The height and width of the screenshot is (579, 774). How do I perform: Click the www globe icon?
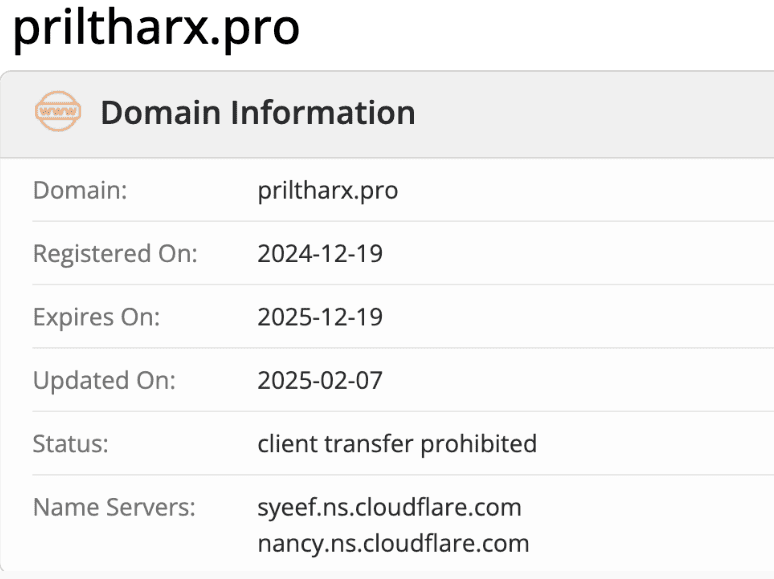tap(58, 112)
